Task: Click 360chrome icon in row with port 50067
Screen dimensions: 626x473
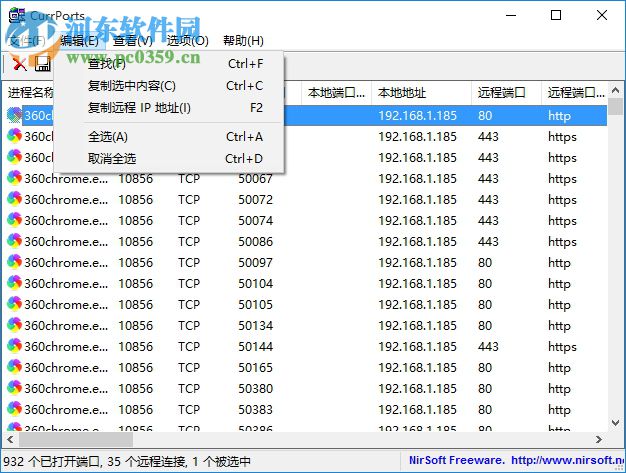Action: click(x=14, y=178)
